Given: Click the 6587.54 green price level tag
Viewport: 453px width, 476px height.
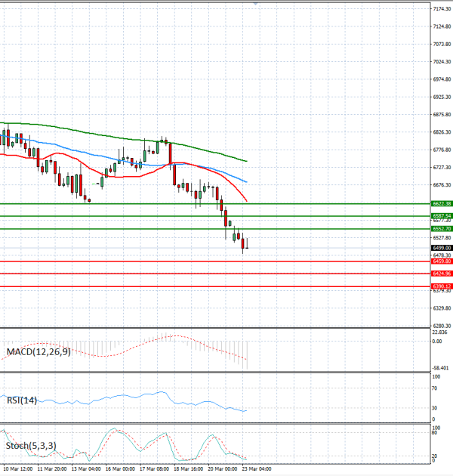Looking at the screenshot, I should click(x=442, y=215).
